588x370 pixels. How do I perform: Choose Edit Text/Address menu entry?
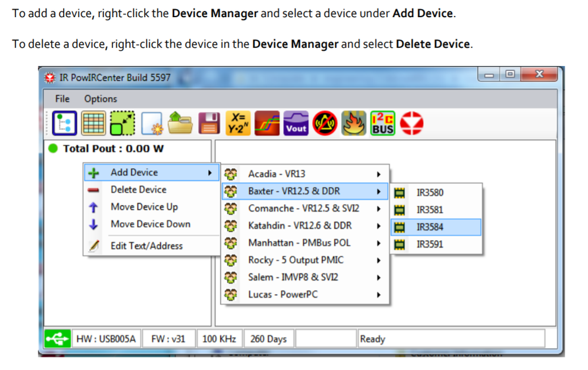coord(151,246)
